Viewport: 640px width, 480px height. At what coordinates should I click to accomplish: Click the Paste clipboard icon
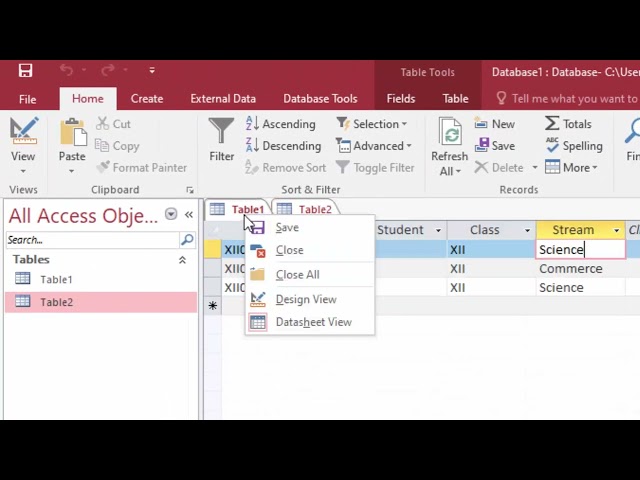(x=73, y=131)
